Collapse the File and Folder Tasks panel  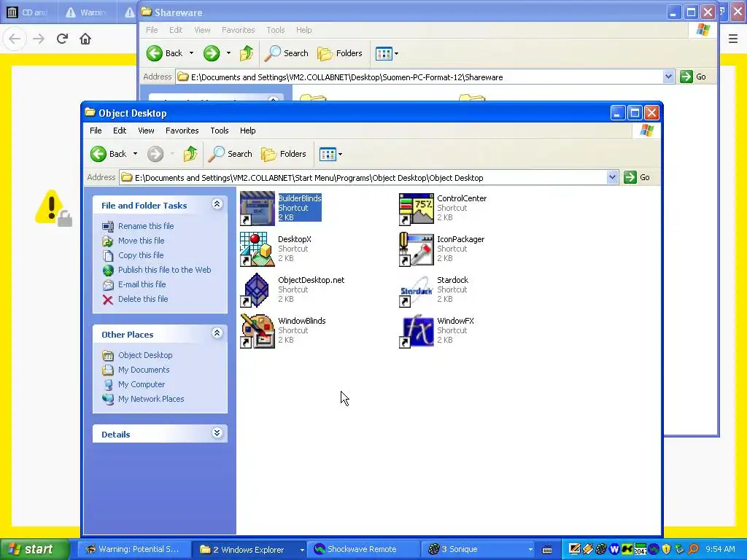click(217, 204)
